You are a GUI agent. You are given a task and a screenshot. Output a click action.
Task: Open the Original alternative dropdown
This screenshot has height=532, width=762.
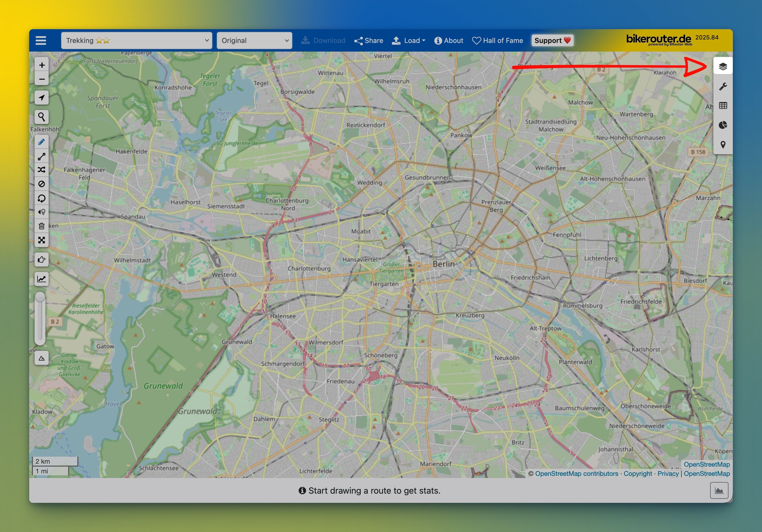(x=254, y=41)
